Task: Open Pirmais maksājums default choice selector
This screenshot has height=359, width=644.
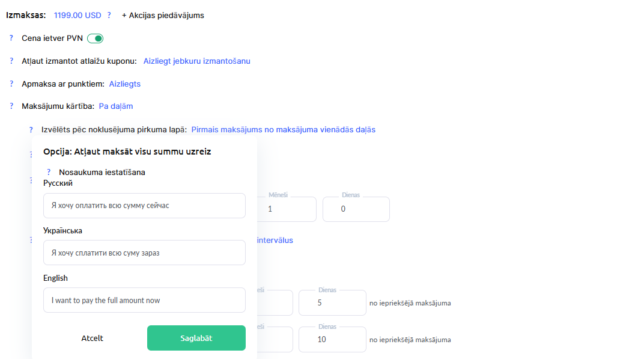Action: (x=283, y=129)
